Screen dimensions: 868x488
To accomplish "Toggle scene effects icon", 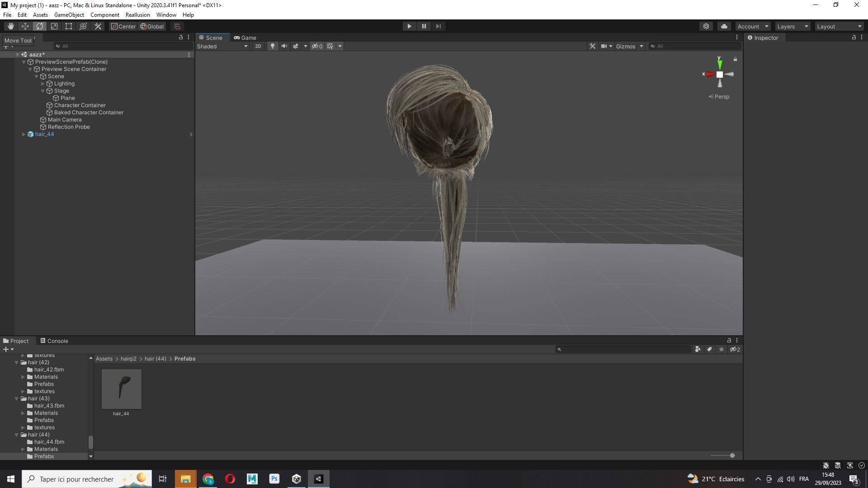I will pos(296,46).
